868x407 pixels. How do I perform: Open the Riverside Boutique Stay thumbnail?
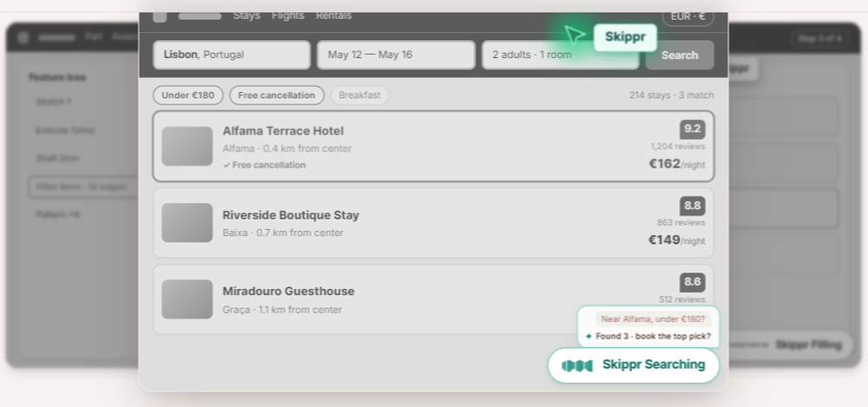[x=187, y=223]
